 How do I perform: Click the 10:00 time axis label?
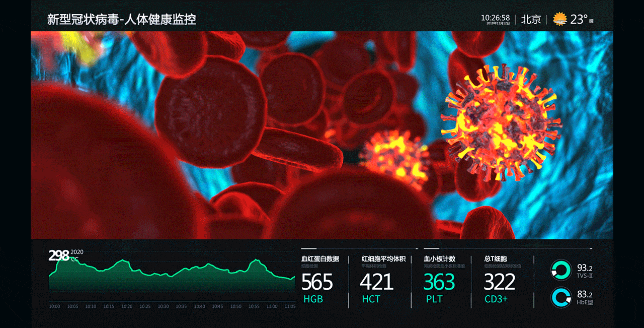pos(54,306)
